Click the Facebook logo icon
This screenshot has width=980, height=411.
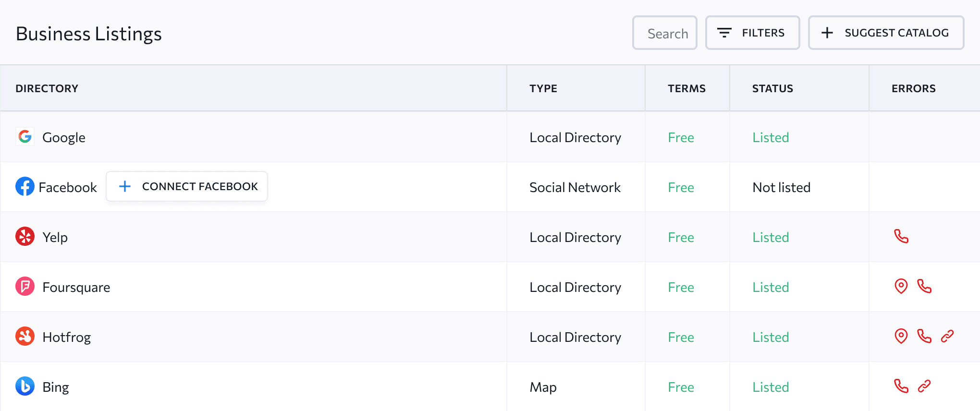(x=25, y=187)
